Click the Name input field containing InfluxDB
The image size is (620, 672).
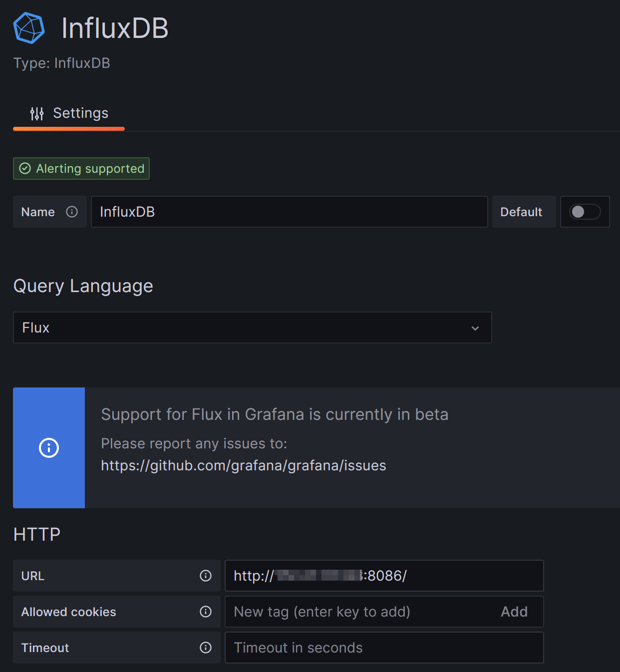point(289,212)
